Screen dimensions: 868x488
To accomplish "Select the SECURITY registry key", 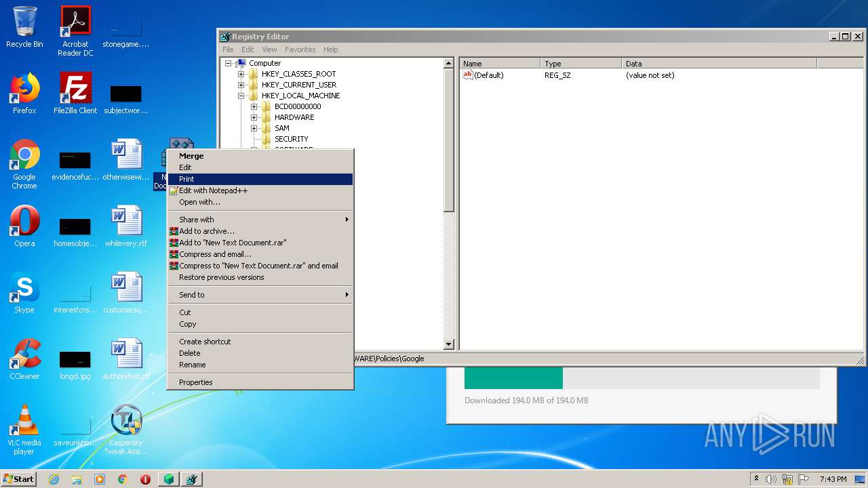I will [291, 139].
